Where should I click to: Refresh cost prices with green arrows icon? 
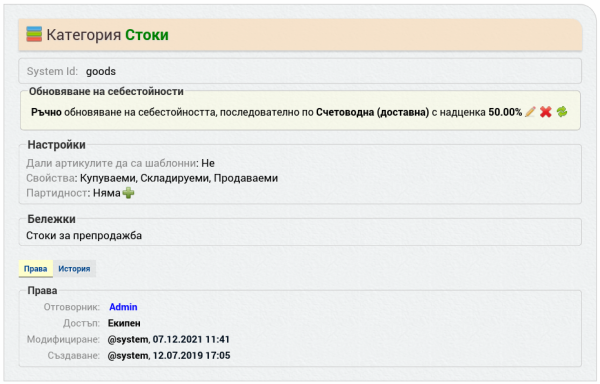click(x=562, y=112)
